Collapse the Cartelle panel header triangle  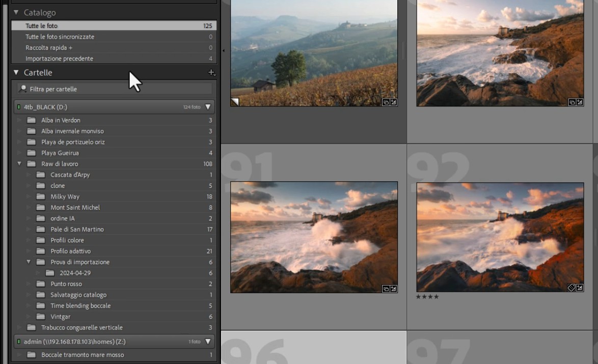click(16, 72)
